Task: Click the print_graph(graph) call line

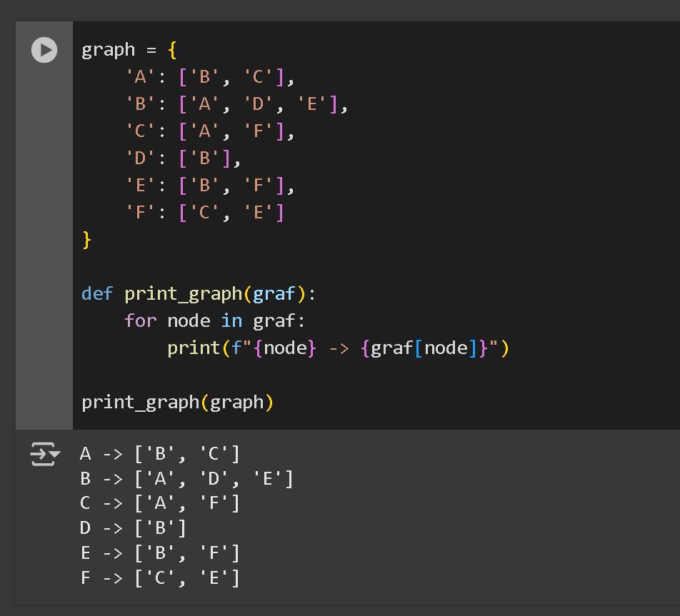Action: pyautogui.click(x=177, y=402)
